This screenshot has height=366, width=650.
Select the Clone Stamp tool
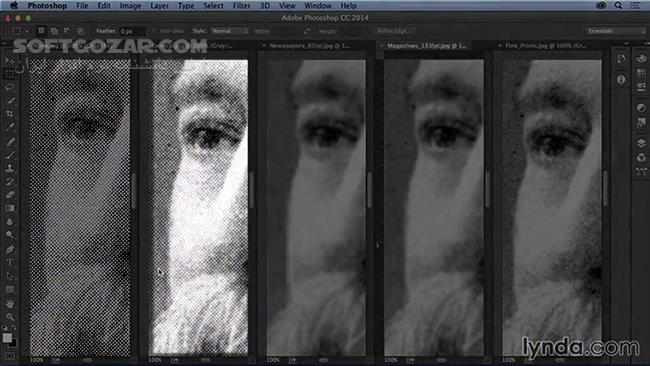[x=10, y=168]
